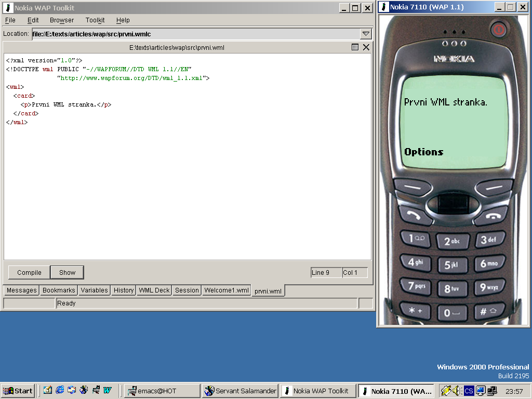This screenshot has width=532, height=399.
Task: Switch to the Bookmarks tab
Action: pos(59,290)
